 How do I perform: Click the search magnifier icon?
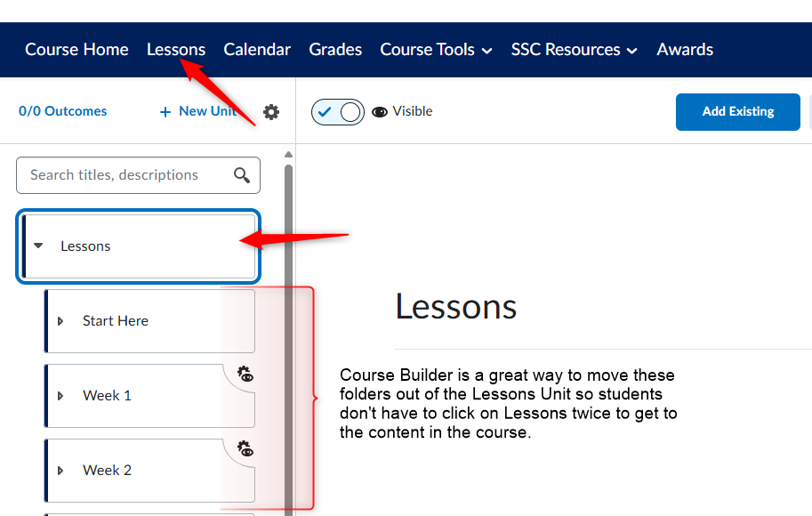tap(241, 175)
